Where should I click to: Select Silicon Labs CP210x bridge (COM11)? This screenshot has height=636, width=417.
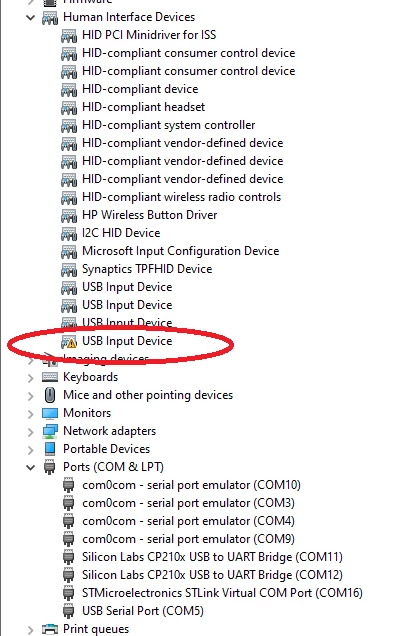212,557
